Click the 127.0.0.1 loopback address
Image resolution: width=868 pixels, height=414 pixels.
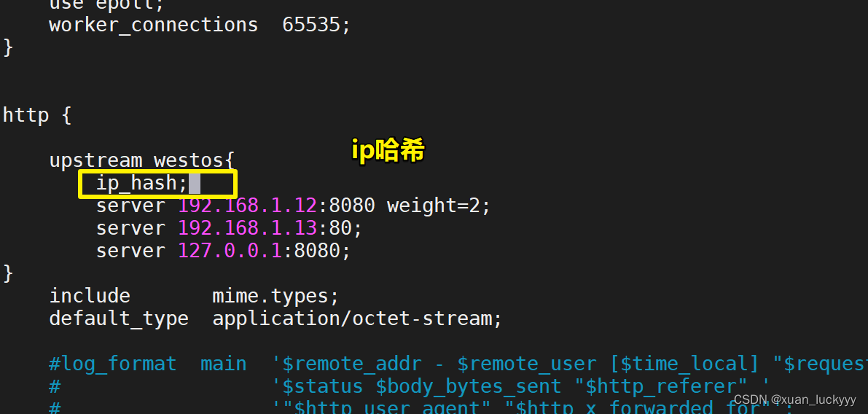[230, 251]
